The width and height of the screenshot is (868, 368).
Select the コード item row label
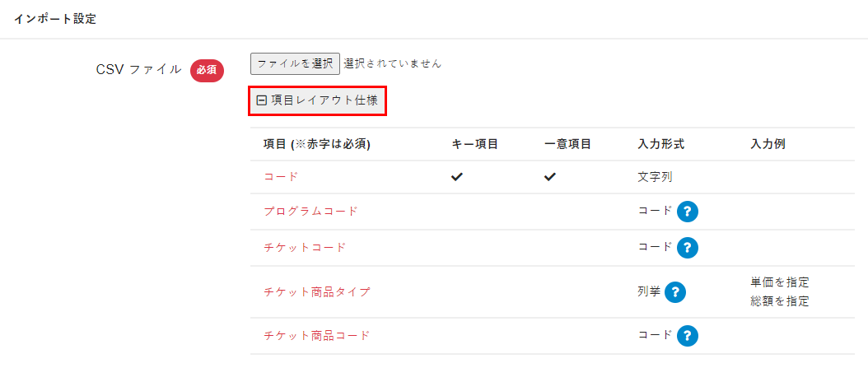point(281,177)
